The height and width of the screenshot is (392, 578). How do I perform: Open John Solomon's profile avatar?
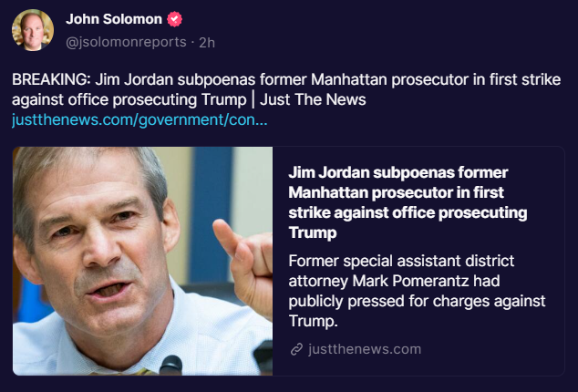click(x=33, y=30)
